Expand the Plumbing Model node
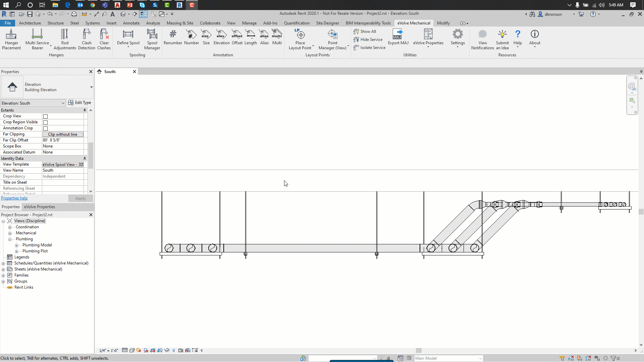Screen dimensions: 644x362 pos(16,245)
